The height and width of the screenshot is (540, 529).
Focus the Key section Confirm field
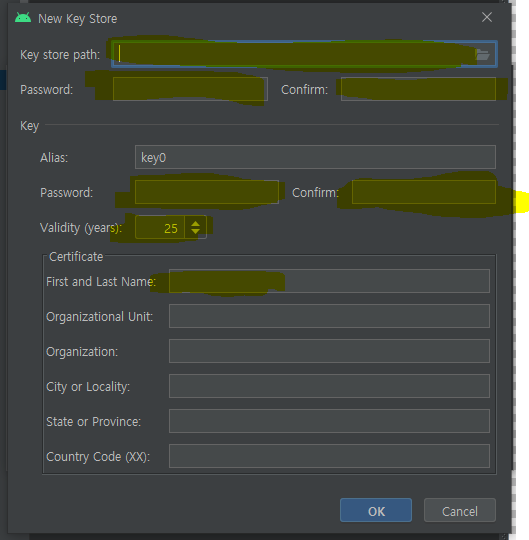(x=424, y=192)
